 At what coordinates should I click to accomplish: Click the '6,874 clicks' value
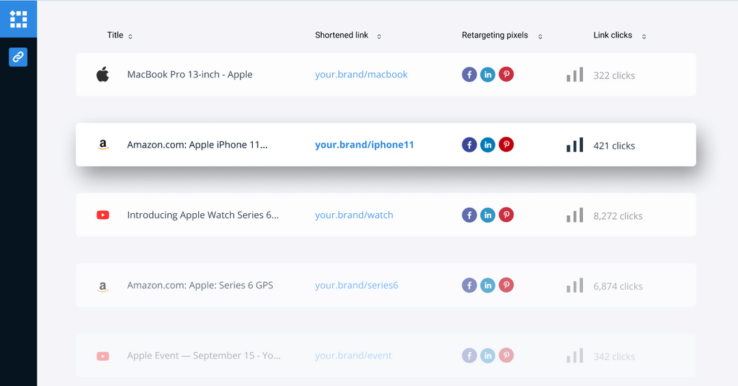[618, 286]
